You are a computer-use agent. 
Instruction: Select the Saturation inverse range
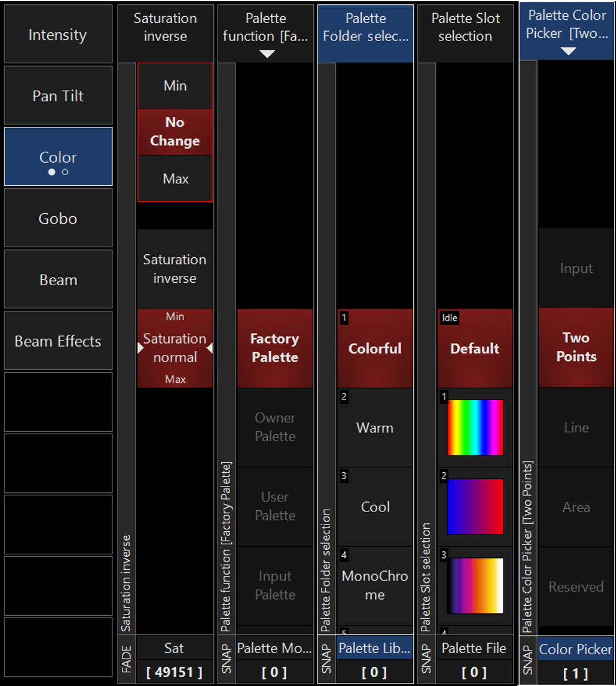pos(175,268)
